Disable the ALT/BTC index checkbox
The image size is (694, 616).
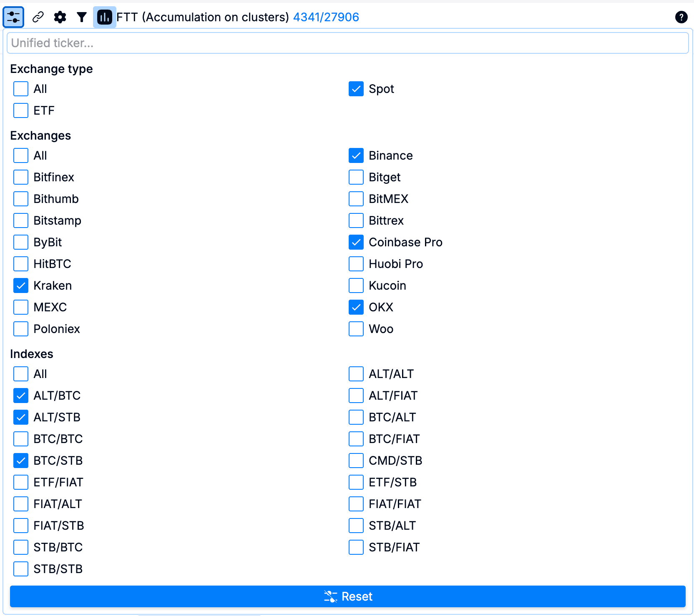21,396
